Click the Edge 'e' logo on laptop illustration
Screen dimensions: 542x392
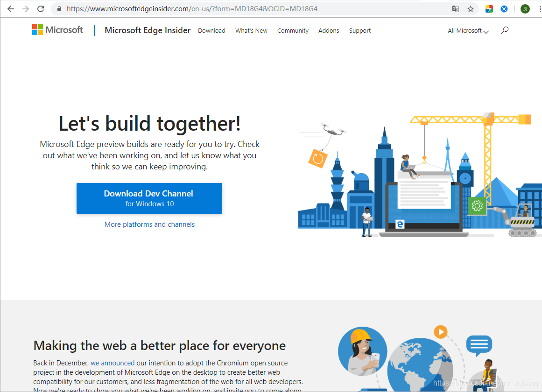[x=400, y=224]
